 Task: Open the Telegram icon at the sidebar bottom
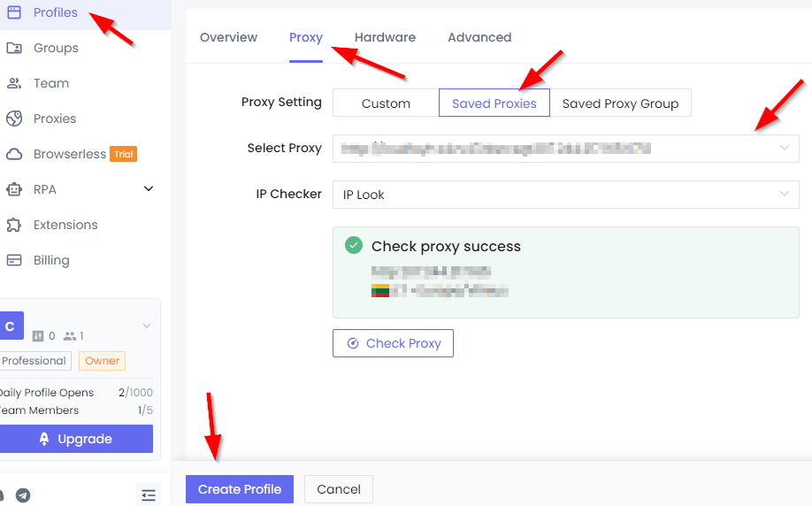pyautogui.click(x=23, y=495)
